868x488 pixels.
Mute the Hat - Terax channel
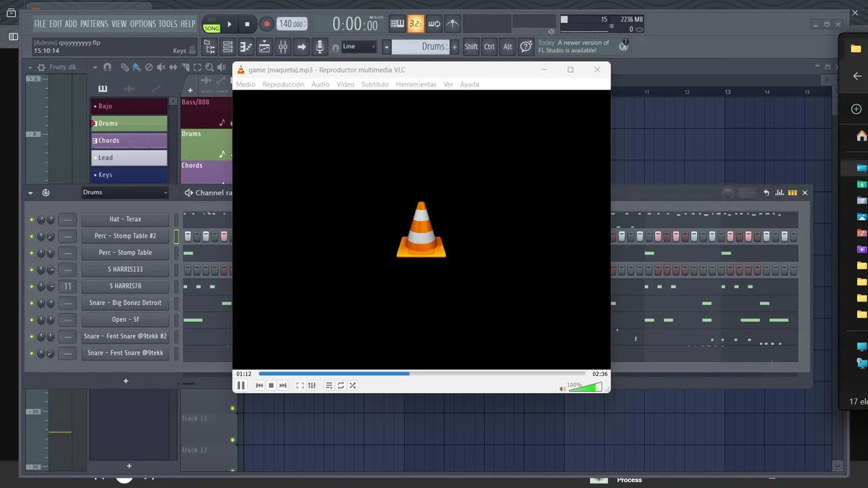[31, 220]
